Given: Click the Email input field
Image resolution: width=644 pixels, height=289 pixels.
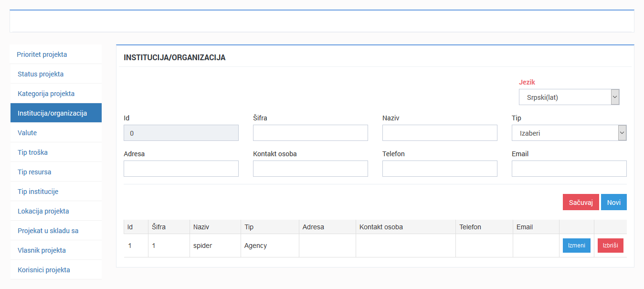Looking at the screenshot, I should click(569, 168).
